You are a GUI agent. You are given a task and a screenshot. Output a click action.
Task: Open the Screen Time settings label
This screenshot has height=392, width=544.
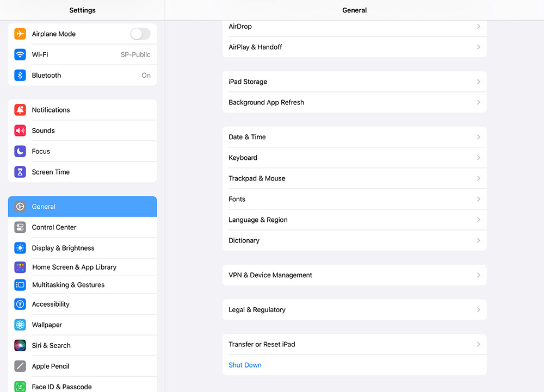click(x=51, y=172)
